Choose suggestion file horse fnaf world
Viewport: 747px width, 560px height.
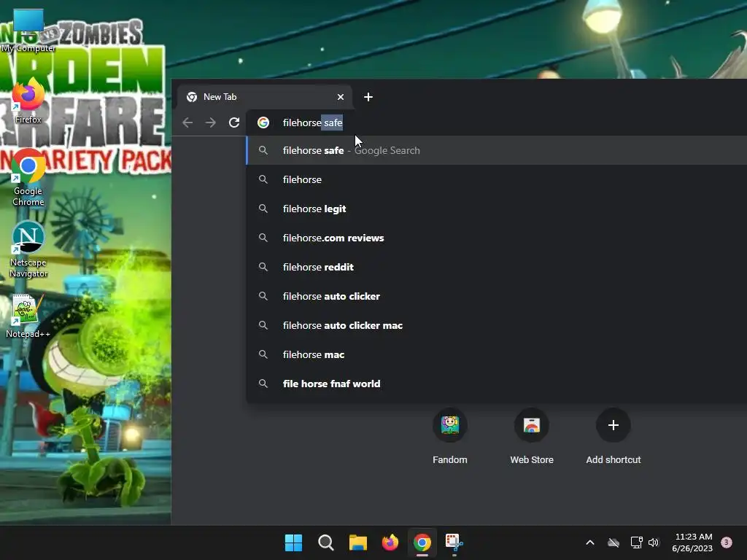tap(496, 384)
